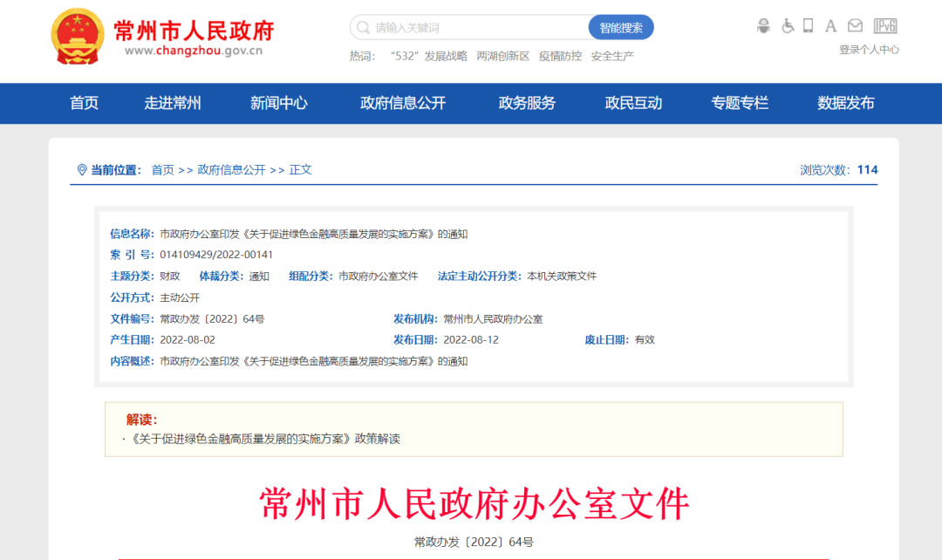Click the font size 'A' icon
This screenshot has height=560, width=942.
click(x=830, y=25)
